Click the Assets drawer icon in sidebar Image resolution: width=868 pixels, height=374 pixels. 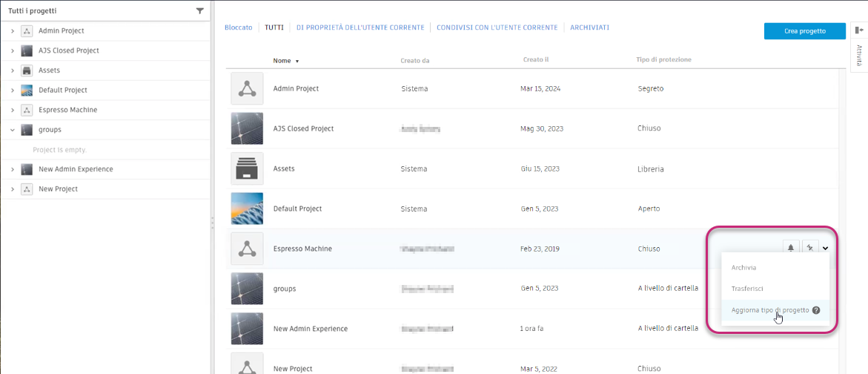coord(26,70)
